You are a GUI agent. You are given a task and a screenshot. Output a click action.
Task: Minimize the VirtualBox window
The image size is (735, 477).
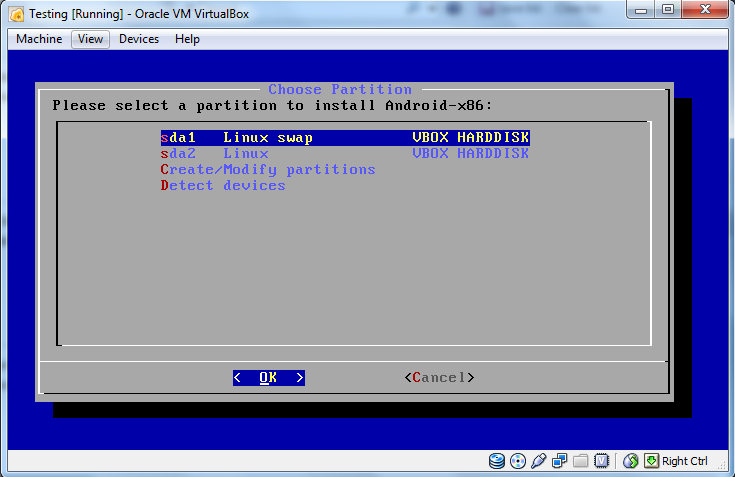641,9
